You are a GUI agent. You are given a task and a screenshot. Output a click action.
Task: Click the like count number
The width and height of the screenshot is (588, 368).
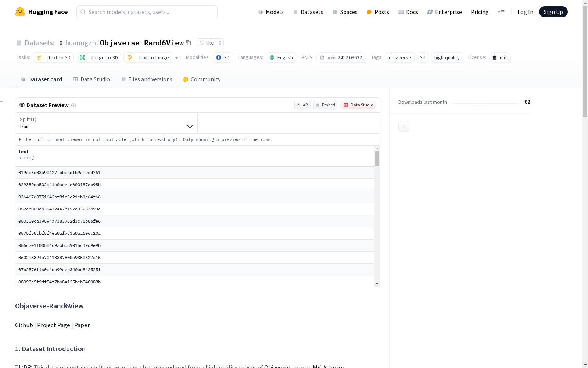(x=220, y=43)
